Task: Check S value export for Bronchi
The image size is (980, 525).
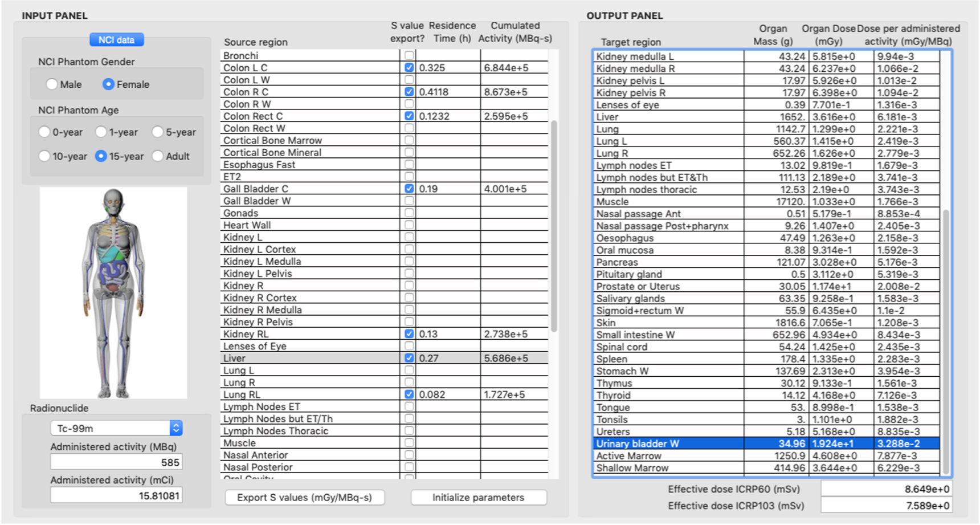Action: click(409, 56)
